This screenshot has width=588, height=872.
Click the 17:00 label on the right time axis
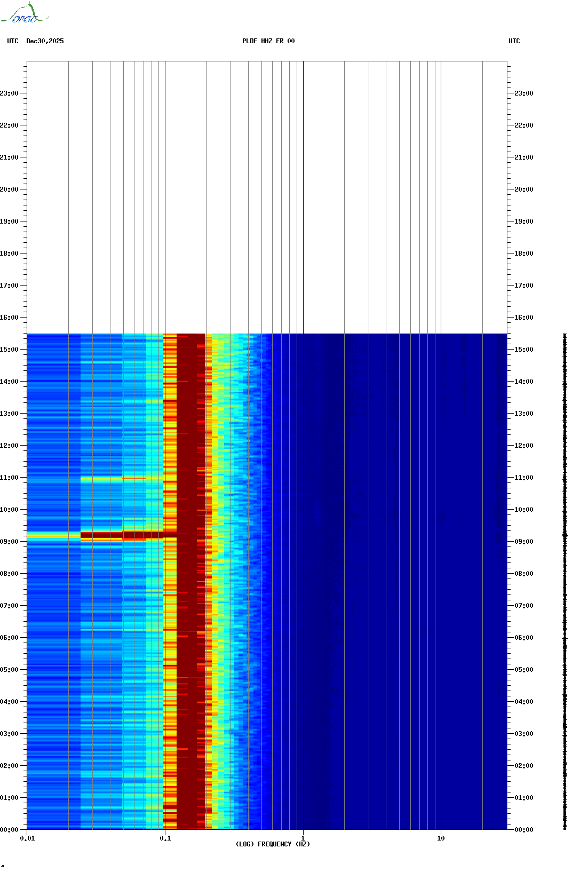pos(524,286)
